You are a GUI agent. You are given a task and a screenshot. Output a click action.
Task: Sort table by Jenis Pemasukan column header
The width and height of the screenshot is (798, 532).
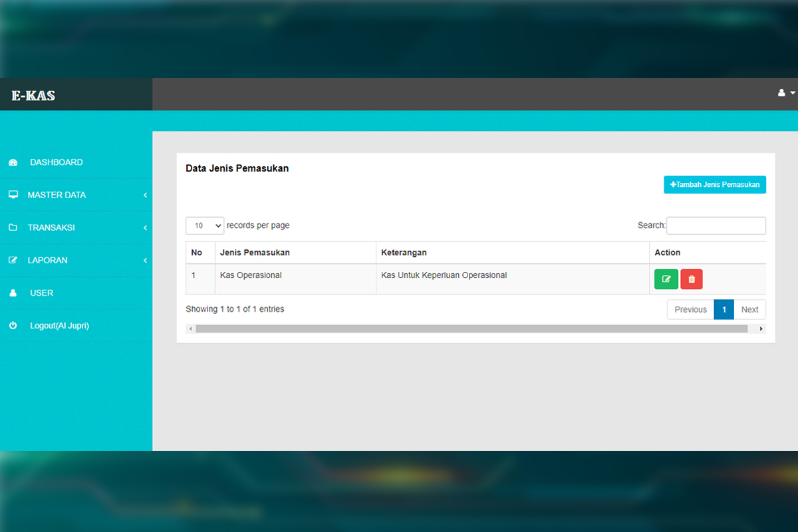255,253
